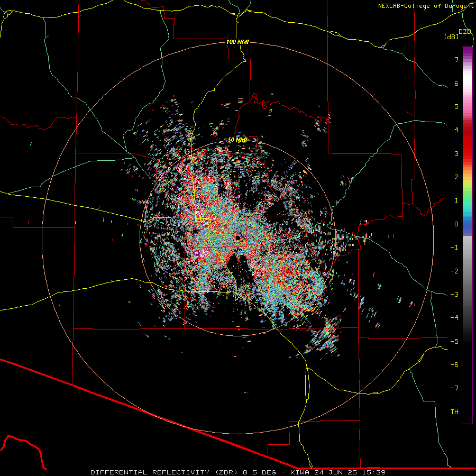Click the -5 dB tick label

pyautogui.click(x=454, y=341)
